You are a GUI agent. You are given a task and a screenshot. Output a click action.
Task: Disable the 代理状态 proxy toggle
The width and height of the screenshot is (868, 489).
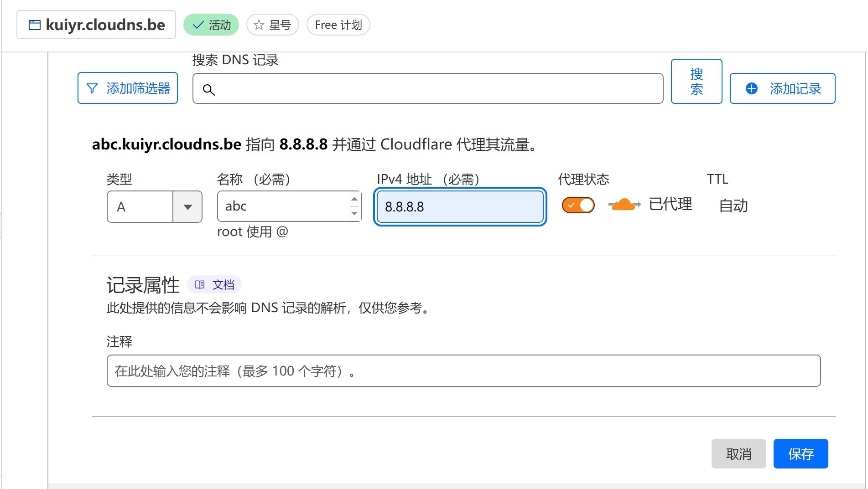click(x=578, y=205)
